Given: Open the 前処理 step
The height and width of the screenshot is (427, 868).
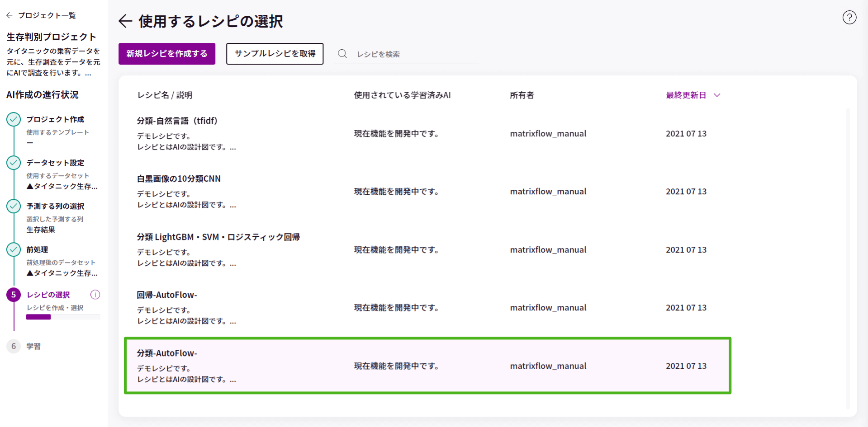Looking at the screenshot, I should 37,249.
